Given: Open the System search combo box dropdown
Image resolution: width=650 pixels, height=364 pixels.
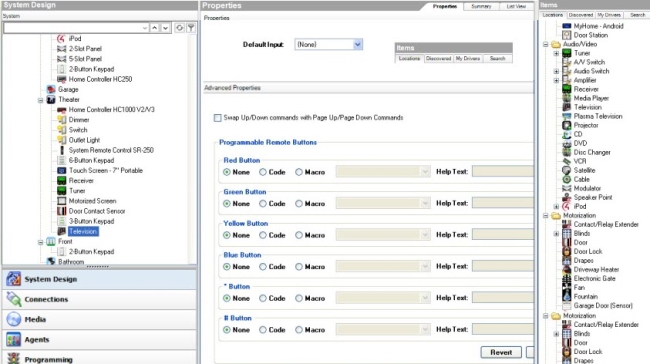Looking at the screenshot, I should click(145, 28).
